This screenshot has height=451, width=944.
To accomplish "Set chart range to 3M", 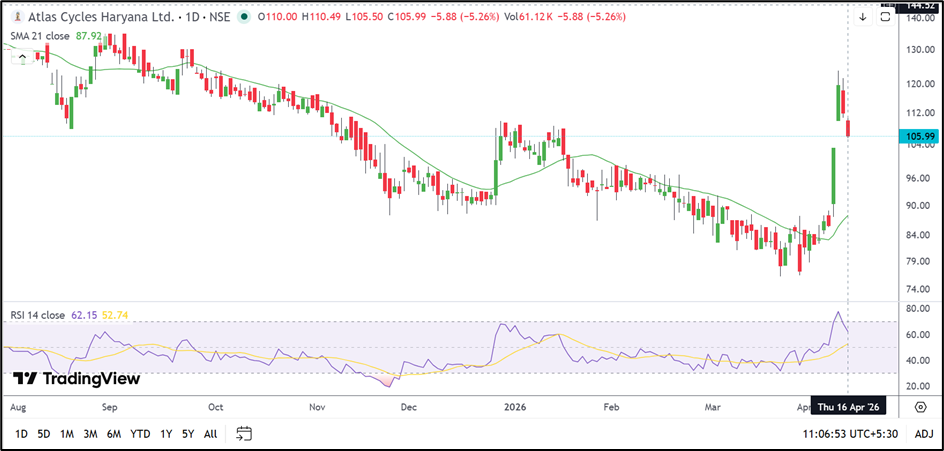I will click(90, 433).
